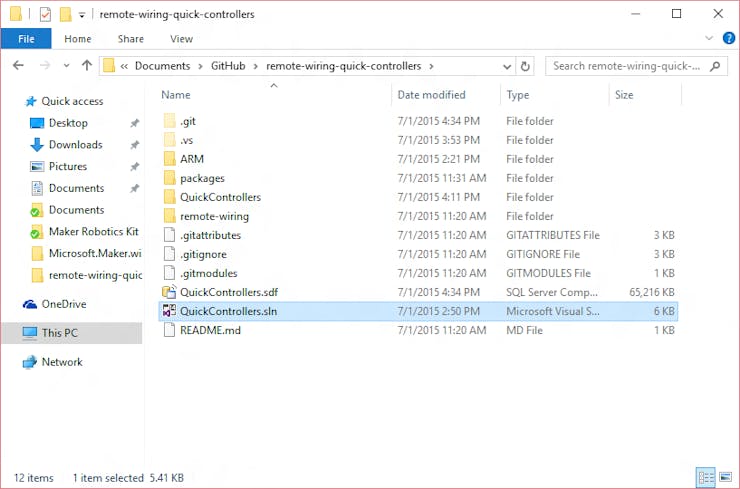Click the Properties quick access toolbar icon

(45, 15)
